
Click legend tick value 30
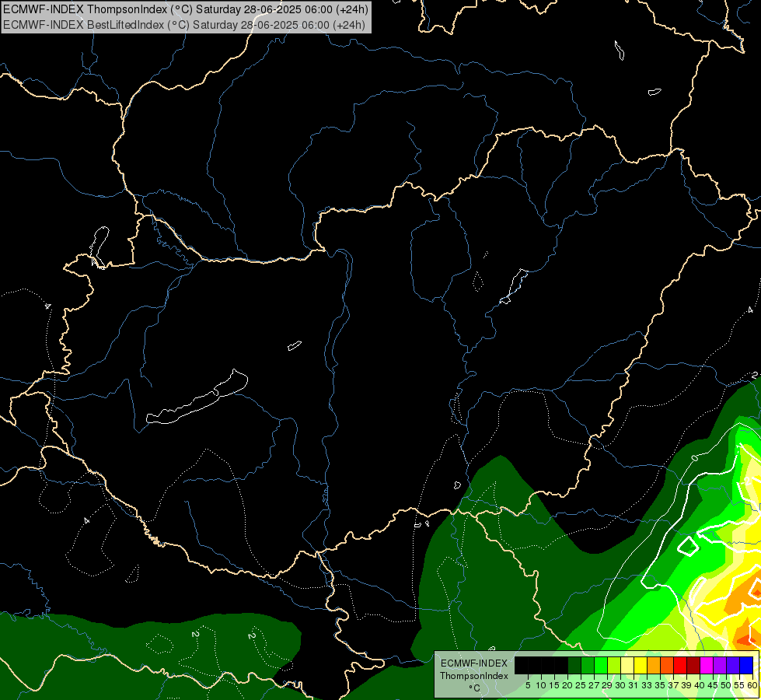pos(621,685)
